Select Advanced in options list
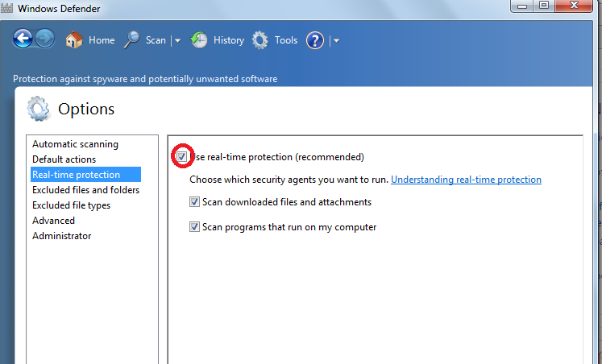The image size is (602, 364). (53, 221)
